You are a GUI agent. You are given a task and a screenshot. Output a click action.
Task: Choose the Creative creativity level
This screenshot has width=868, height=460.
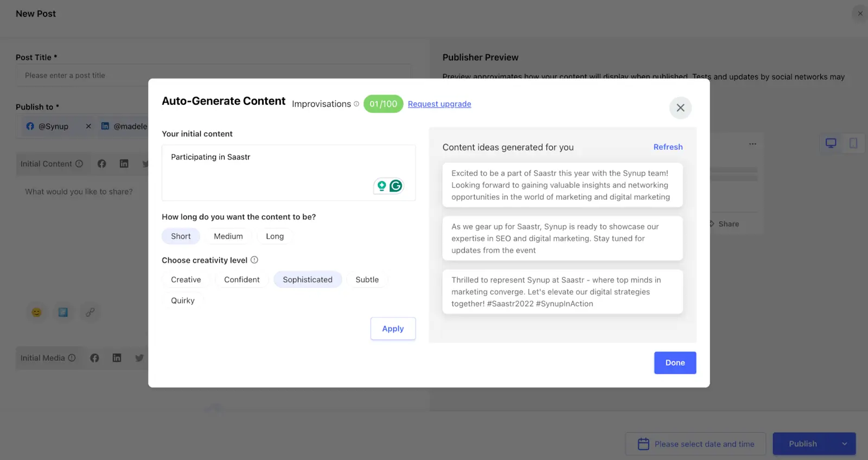186,280
